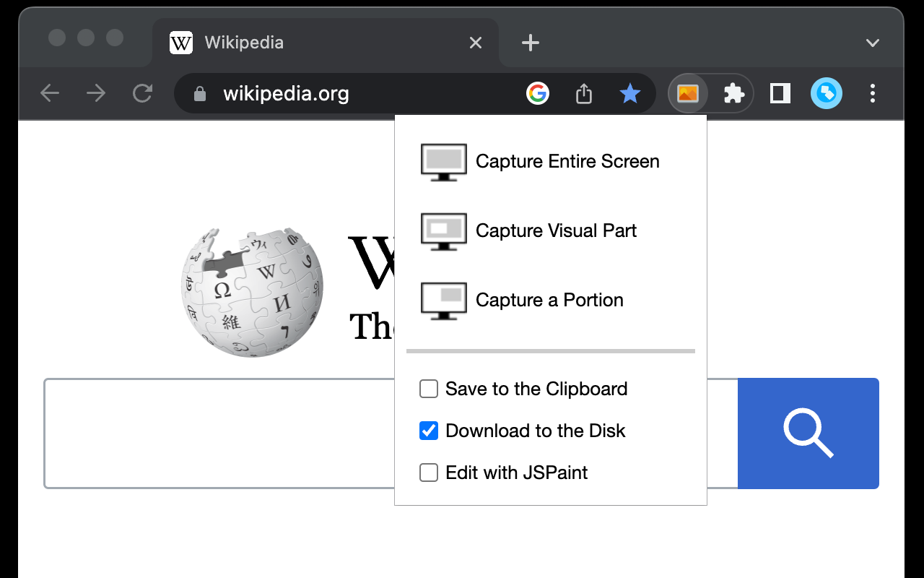The image size is (924, 578).
Task: Enable Save to the Clipboard
Action: [428, 389]
